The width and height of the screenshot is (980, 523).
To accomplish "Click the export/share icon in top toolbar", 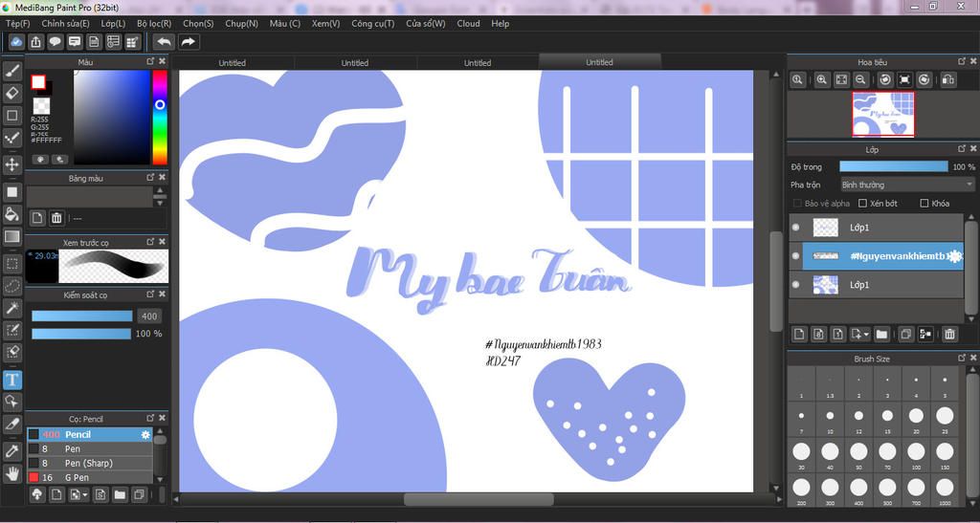I will click(x=36, y=42).
